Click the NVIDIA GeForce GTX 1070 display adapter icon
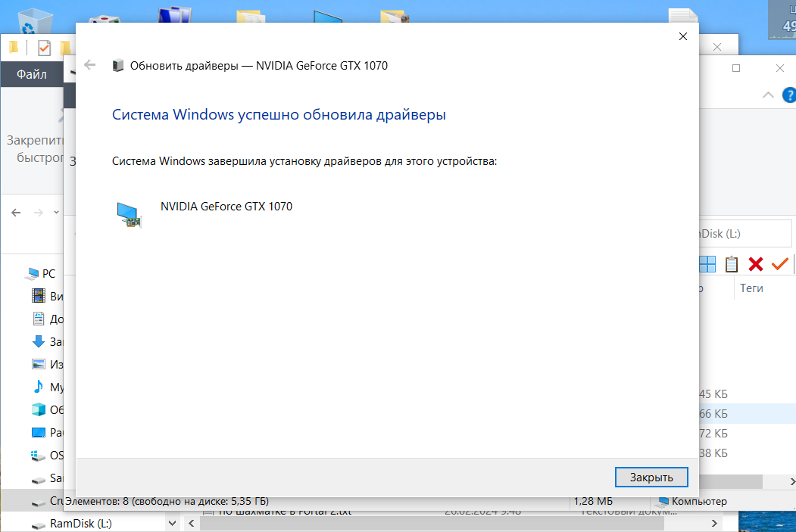Viewport: 796px width, 532px height. 130,214
